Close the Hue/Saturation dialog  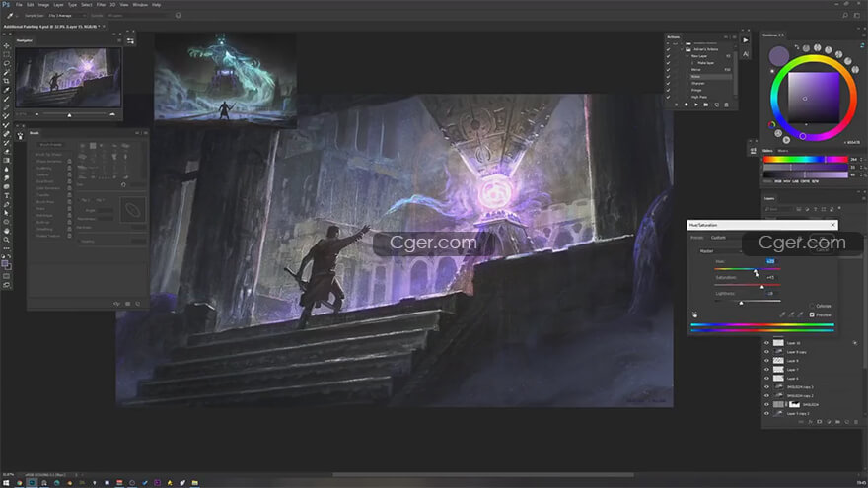point(832,225)
